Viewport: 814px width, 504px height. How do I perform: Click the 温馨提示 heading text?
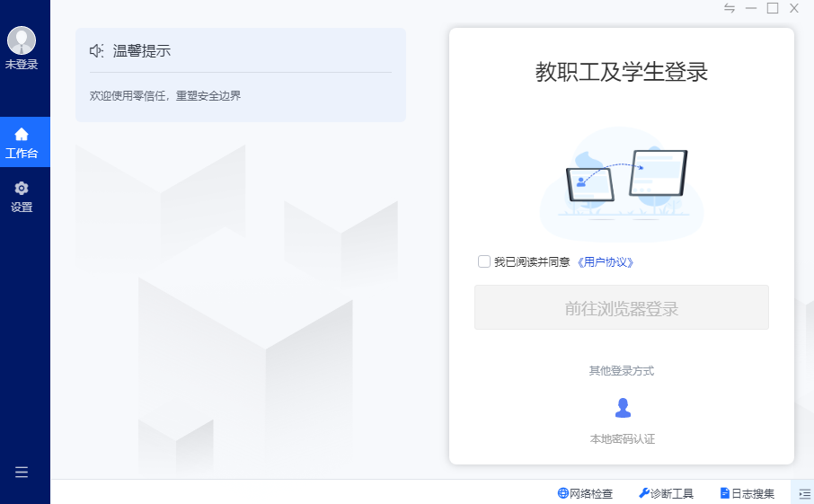(142, 51)
